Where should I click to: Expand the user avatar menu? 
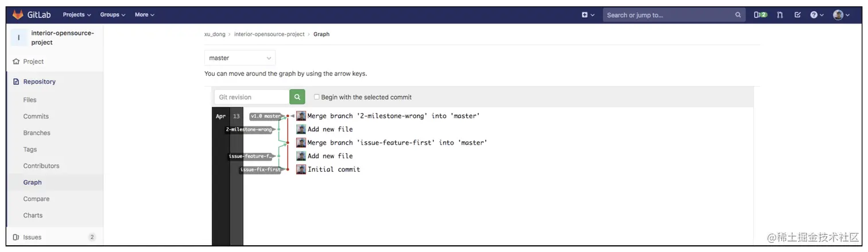coord(841,15)
